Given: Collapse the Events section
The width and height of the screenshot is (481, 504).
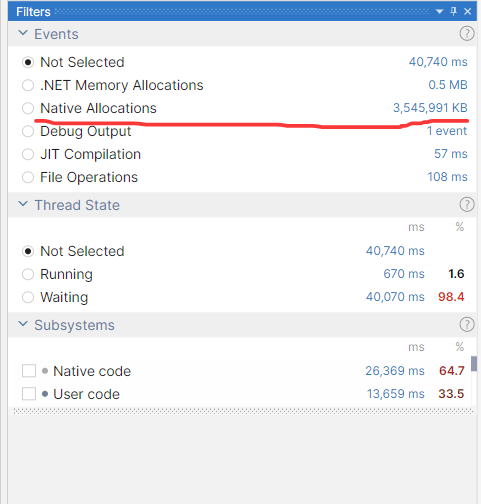Looking at the screenshot, I should coord(23,33).
